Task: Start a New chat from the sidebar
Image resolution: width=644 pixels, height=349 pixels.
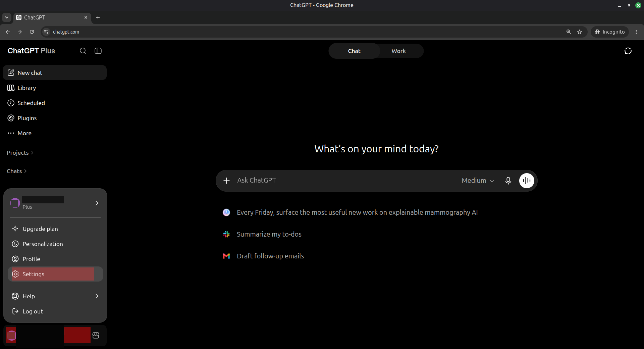Action: 55,73
